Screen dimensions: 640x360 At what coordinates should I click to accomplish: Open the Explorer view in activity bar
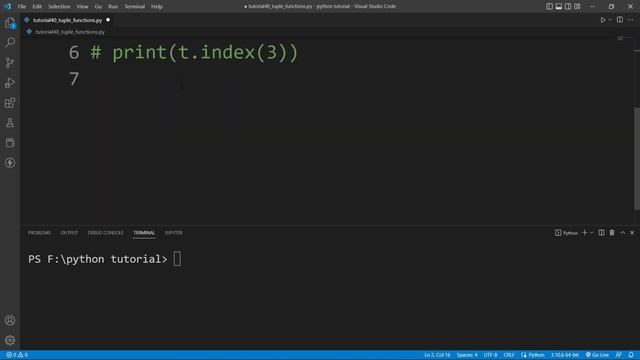(x=10, y=23)
